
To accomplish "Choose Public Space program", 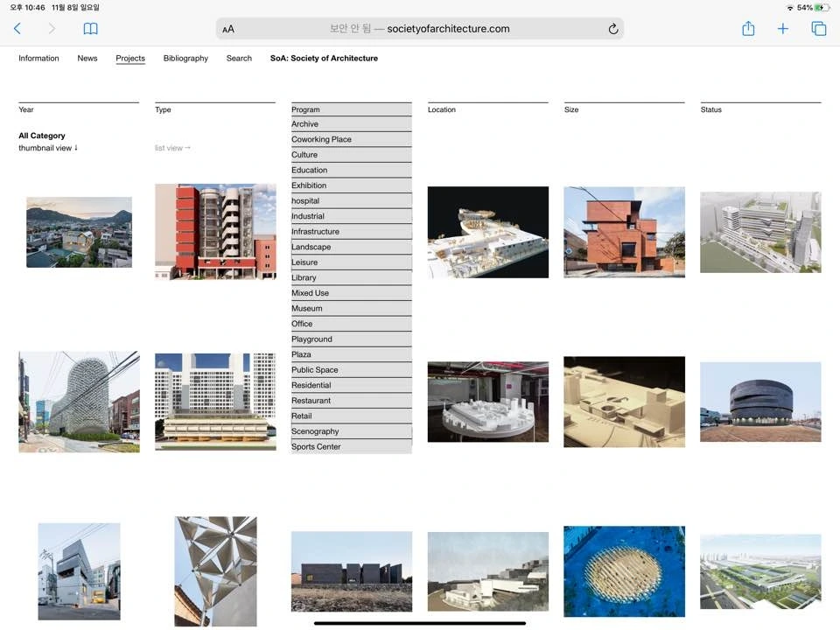I will 352,369.
